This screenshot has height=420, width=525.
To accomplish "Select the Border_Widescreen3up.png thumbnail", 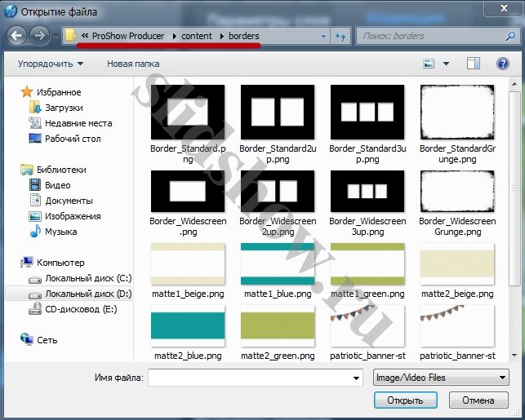I will pos(367,192).
